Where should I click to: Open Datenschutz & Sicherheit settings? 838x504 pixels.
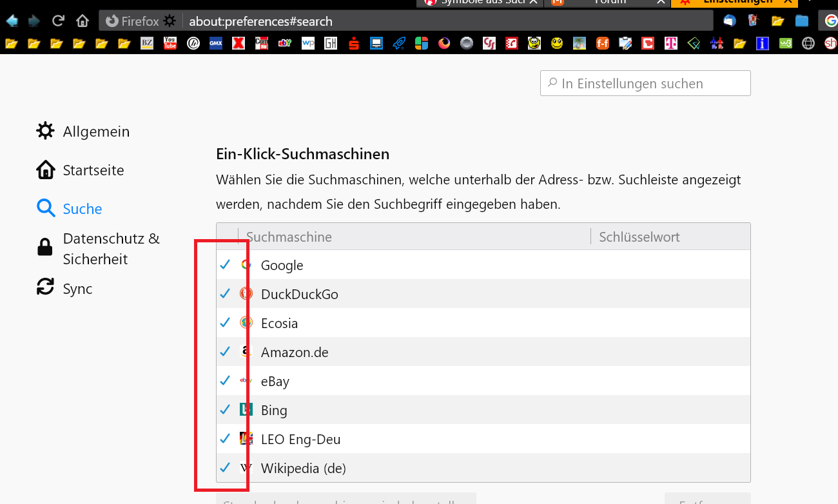point(98,249)
